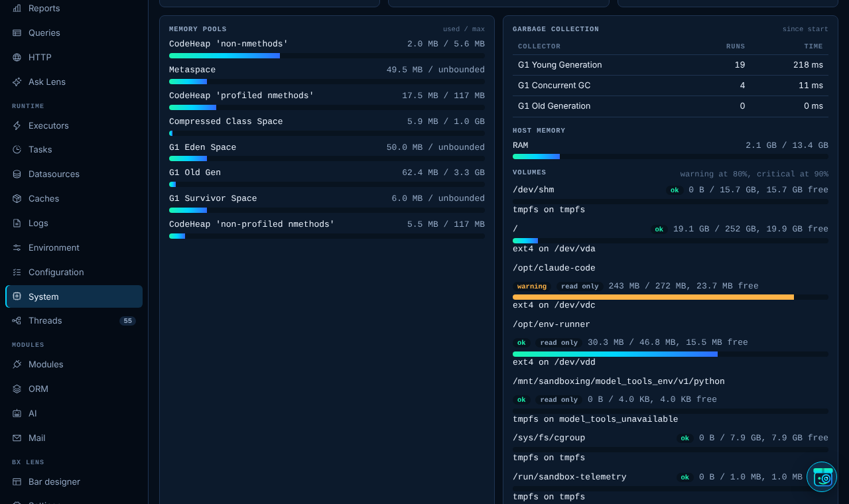Click the ORM layers icon
Viewport: 849px width, 504px height.
[x=17, y=389]
